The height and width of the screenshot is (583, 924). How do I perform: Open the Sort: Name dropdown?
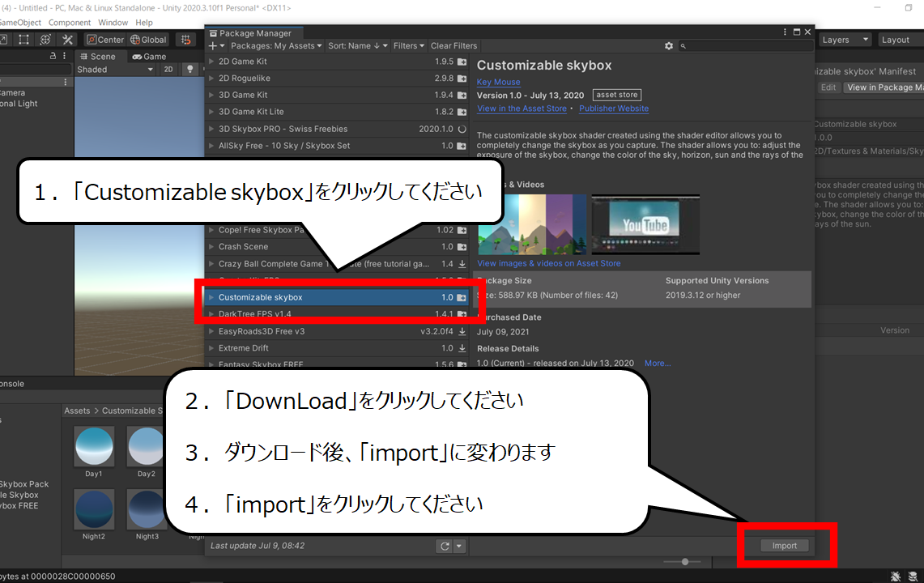358,46
